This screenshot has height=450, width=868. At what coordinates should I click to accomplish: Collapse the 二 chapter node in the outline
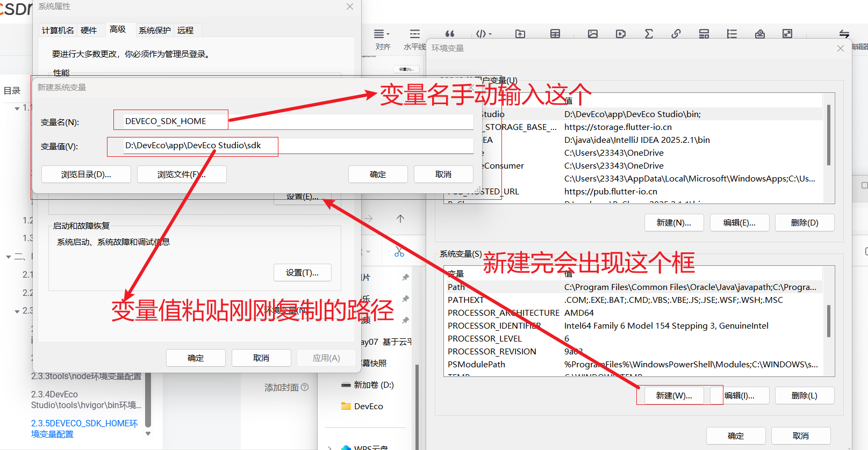point(9,257)
